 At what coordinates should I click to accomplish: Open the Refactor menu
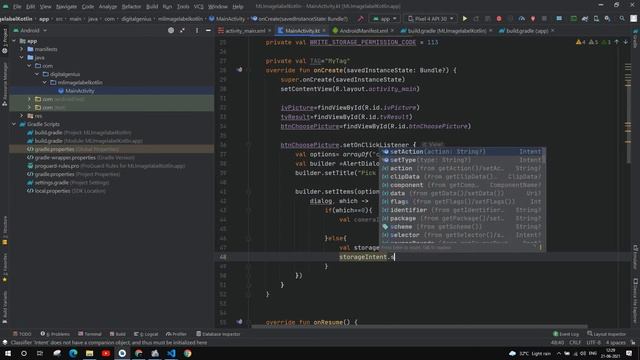[x=131, y=7]
